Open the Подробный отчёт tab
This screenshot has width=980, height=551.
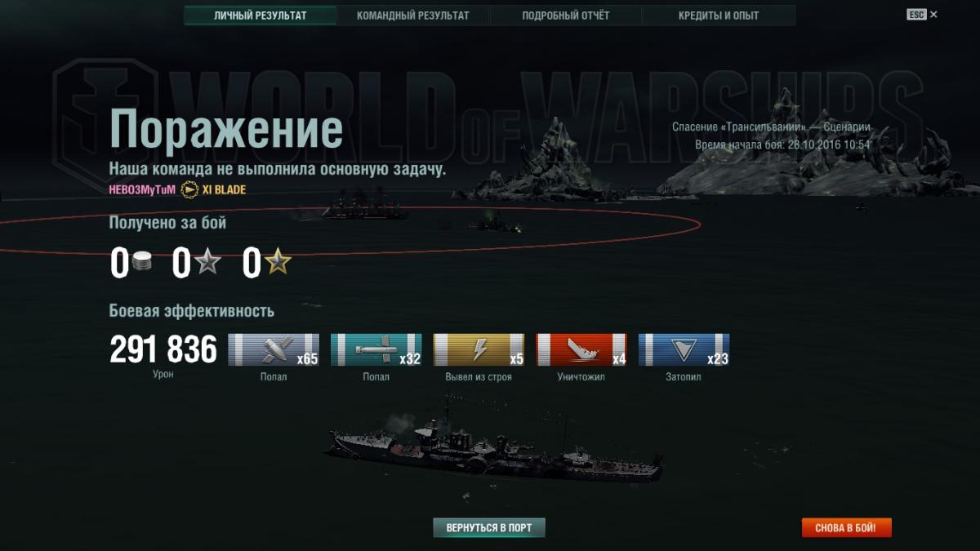pyautogui.click(x=565, y=16)
